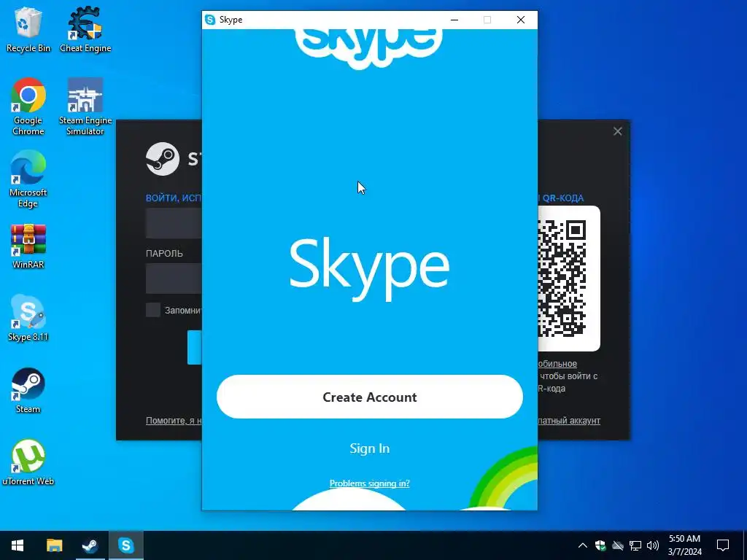Open the Windows Start menu
The width and height of the screenshot is (747, 560).
tap(18, 545)
